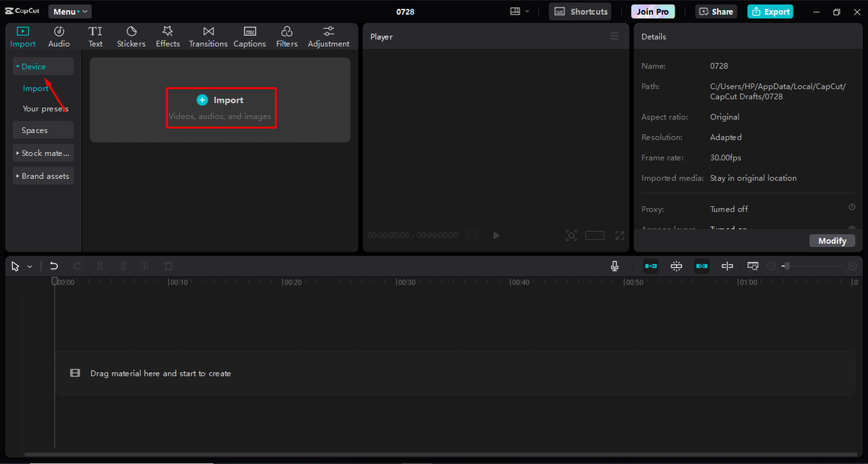Expand the Stock materials section
The height and width of the screenshot is (464, 868).
(43, 153)
